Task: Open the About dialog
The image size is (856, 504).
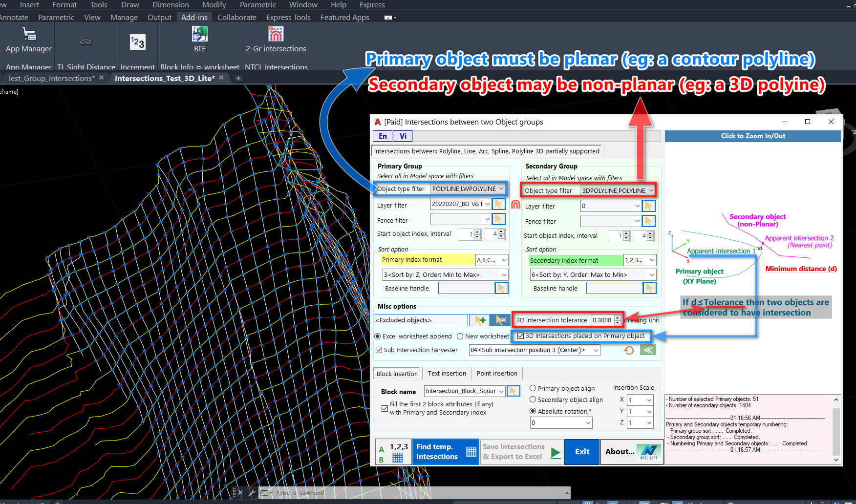Action: click(633, 452)
